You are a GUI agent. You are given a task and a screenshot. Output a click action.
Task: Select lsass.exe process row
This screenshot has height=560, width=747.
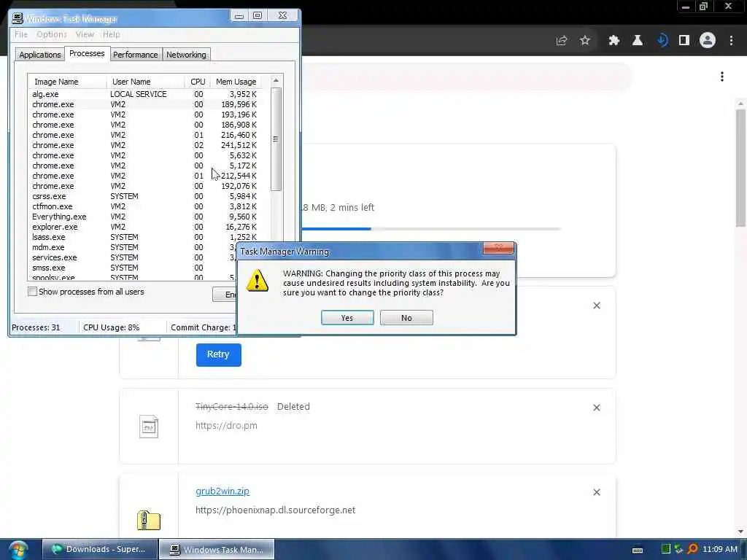click(x=144, y=237)
